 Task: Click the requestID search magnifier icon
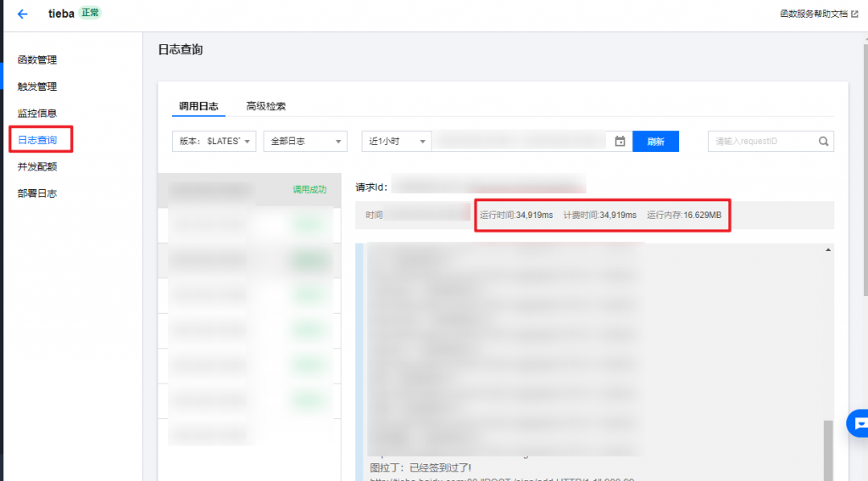tap(823, 142)
